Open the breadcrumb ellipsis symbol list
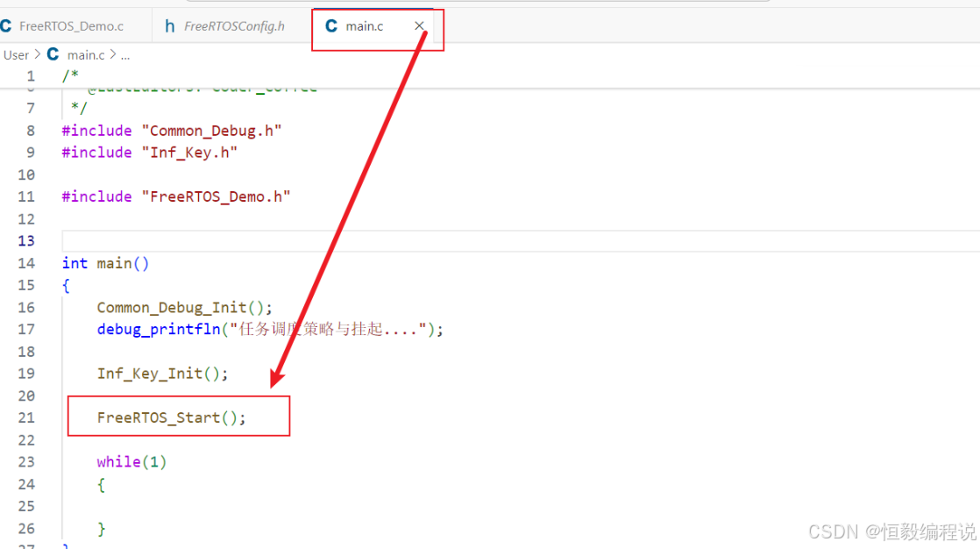This screenshot has width=980, height=549. tap(125, 55)
